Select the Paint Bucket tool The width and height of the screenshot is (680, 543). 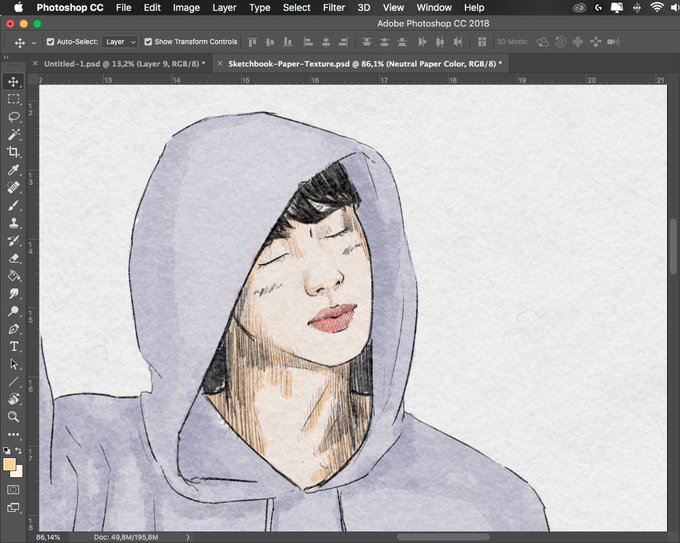point(13,276)
